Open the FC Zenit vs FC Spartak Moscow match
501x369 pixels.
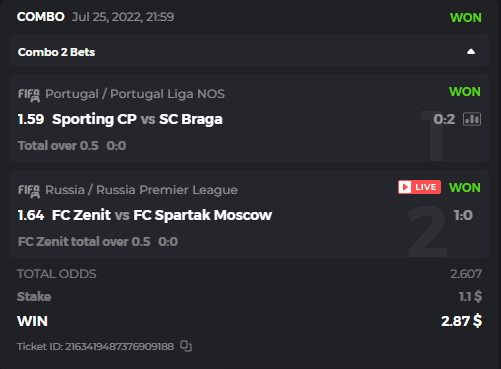coord(162,215)
